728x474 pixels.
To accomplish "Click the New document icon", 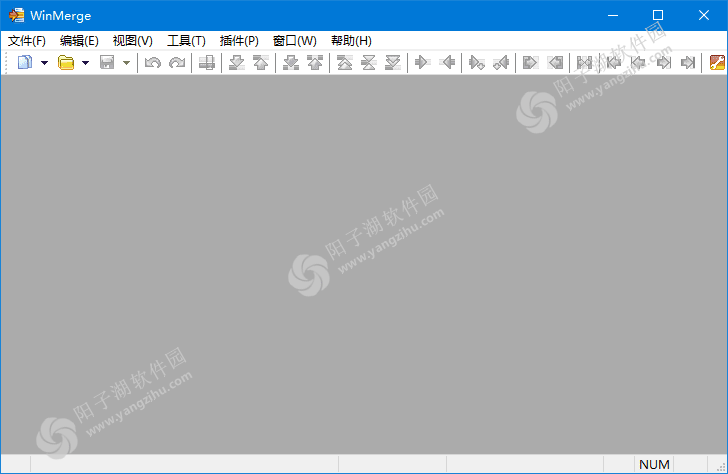I will point(25,62).
